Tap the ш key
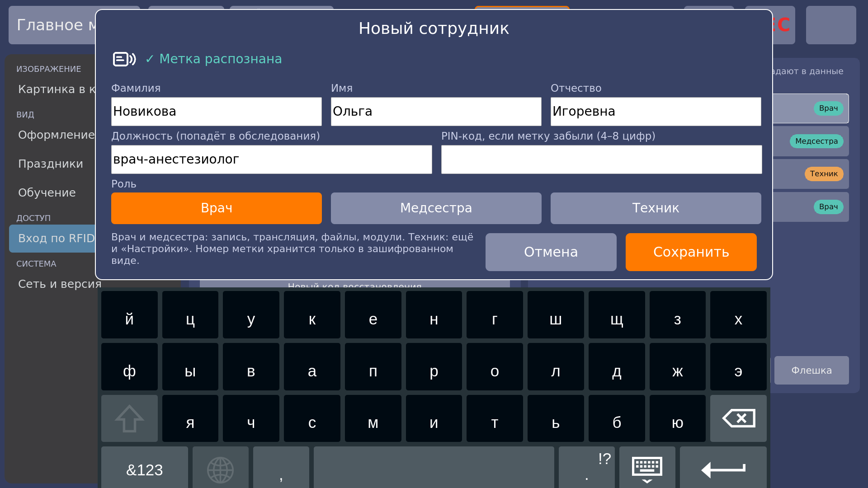The width and height of the screenshot is (868, 488). point(556,315)
